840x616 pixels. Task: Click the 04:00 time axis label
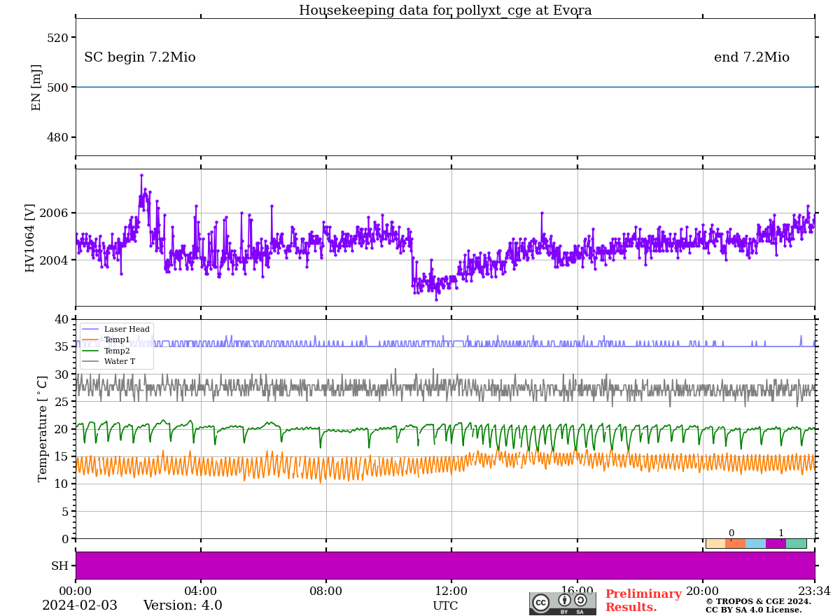201,591
